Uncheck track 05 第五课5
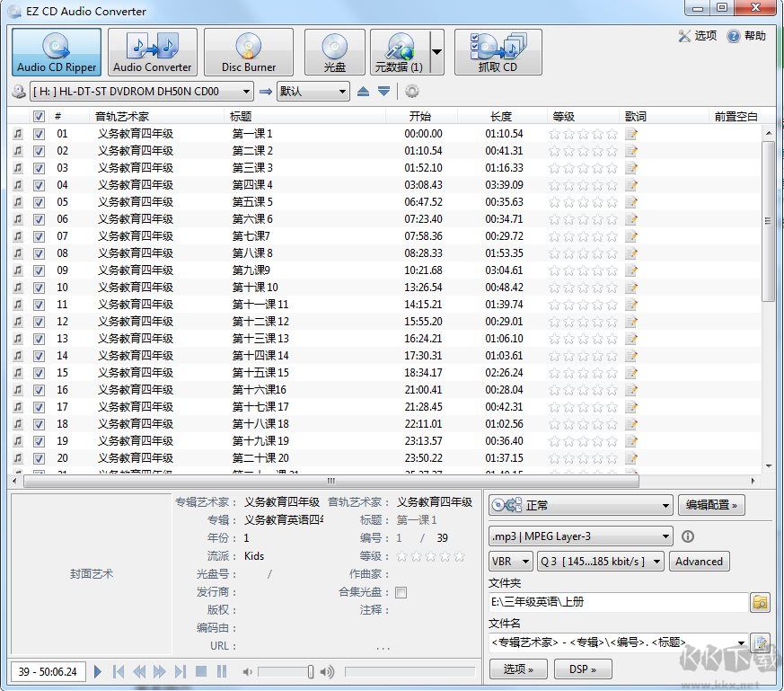The image size is (784, 691). tap(39, 201)
